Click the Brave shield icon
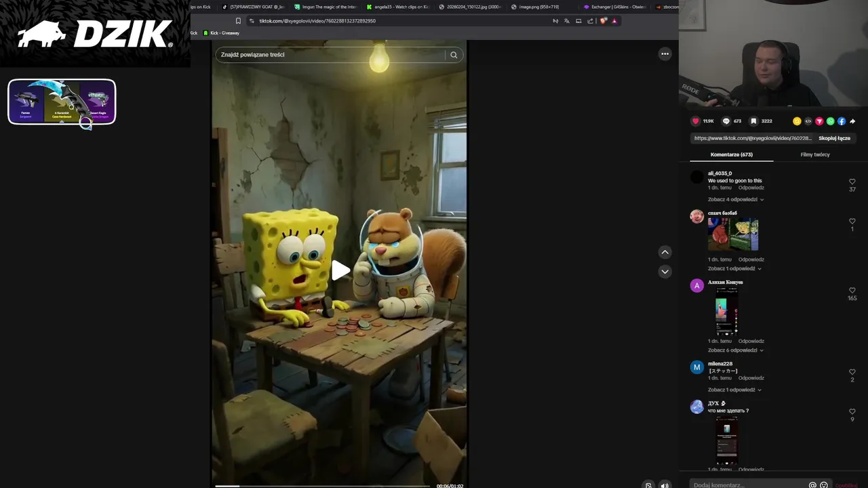868x488 pixels. (x=604, y=21)
